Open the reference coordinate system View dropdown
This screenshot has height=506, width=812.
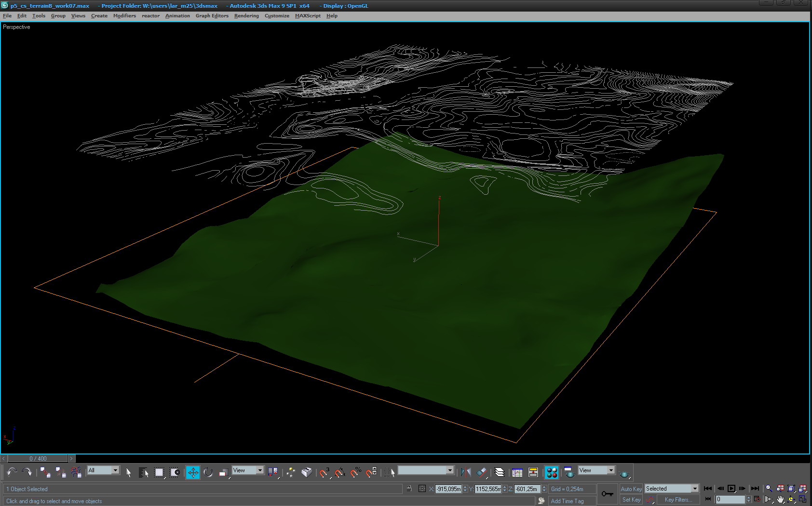pos(248,470)
